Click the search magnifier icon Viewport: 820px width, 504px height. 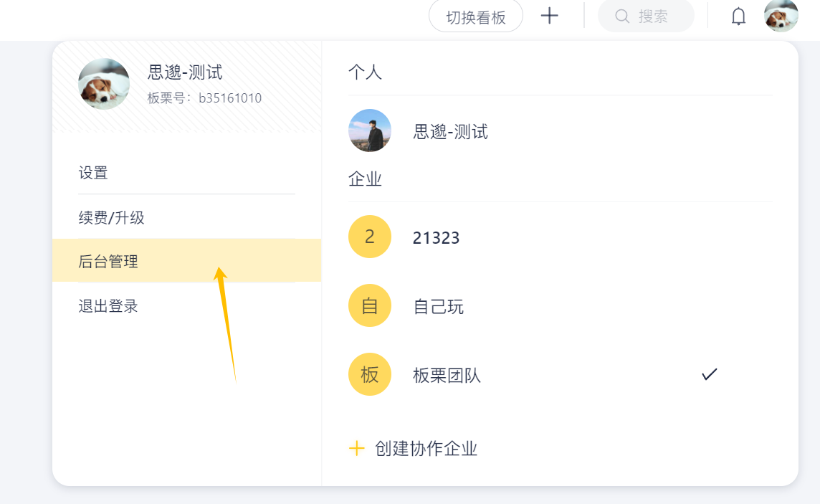coord(622,16)
